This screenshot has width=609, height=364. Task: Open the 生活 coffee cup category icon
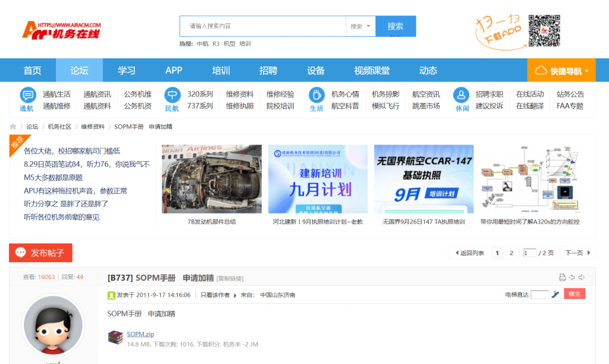click(316, 95)
